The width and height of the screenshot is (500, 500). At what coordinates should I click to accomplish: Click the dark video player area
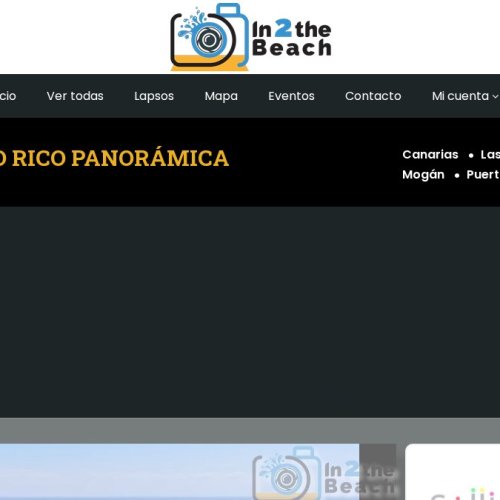[250, 312]
